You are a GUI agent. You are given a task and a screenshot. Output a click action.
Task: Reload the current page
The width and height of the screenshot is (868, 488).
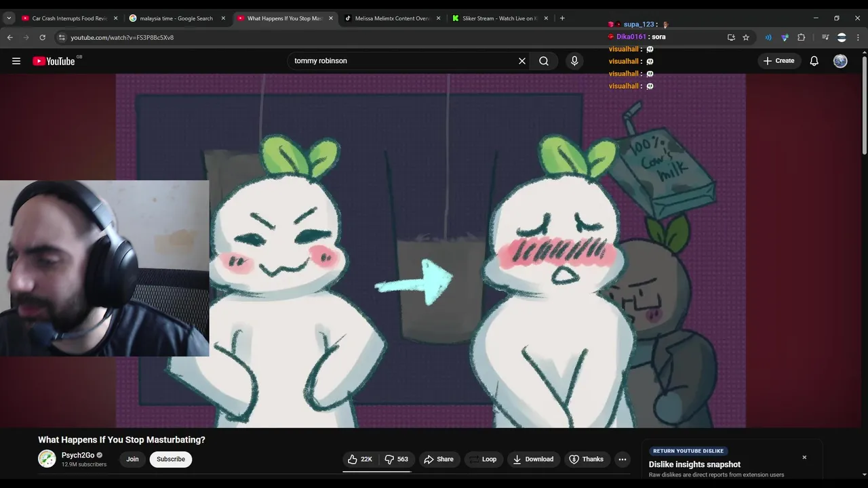(43, 37)
